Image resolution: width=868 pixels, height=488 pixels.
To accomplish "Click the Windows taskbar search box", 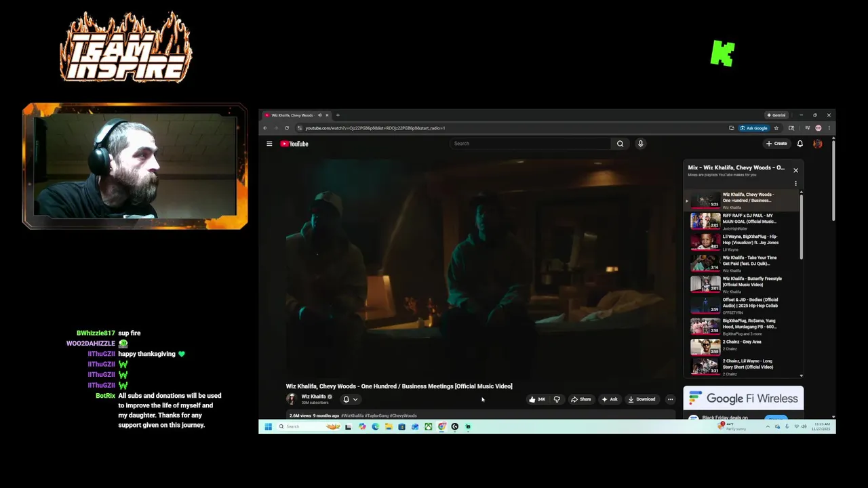I will click(309, 426).
